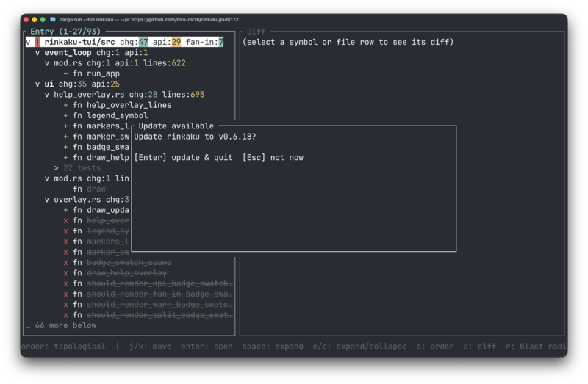
Task: Click the 'Update available' dialog title
Action: (x=176, y=126)
